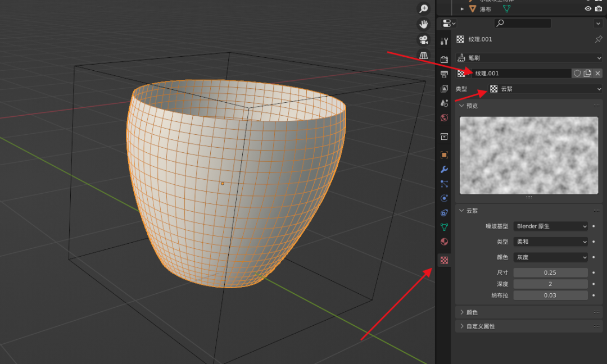Open the Material properties tab icon

pos(444,242)
